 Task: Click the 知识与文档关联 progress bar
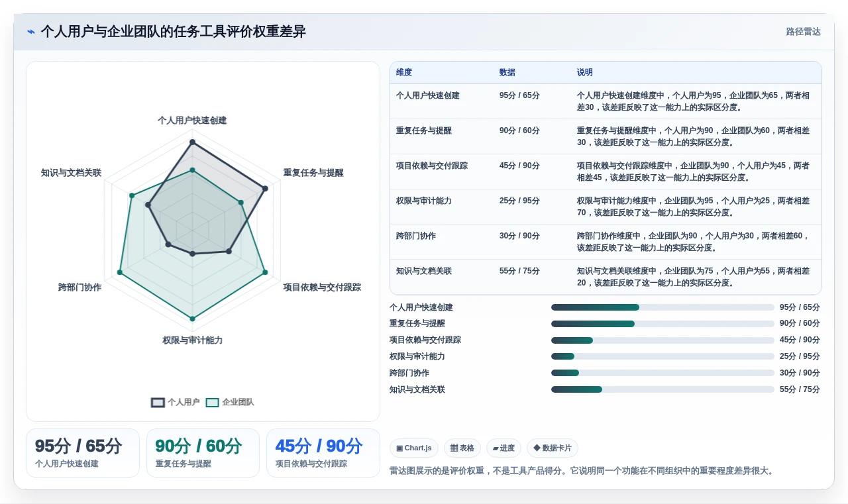point(662,389)
